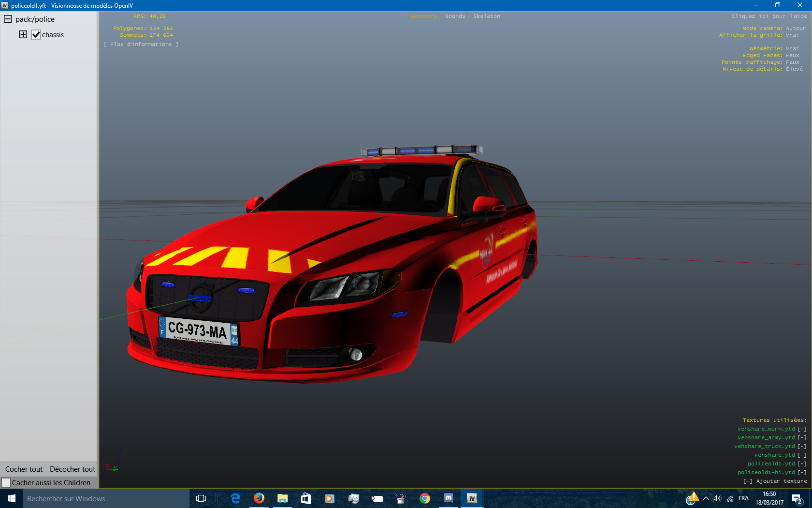Click the 'Décocher tout' button

tap(72, 469)
